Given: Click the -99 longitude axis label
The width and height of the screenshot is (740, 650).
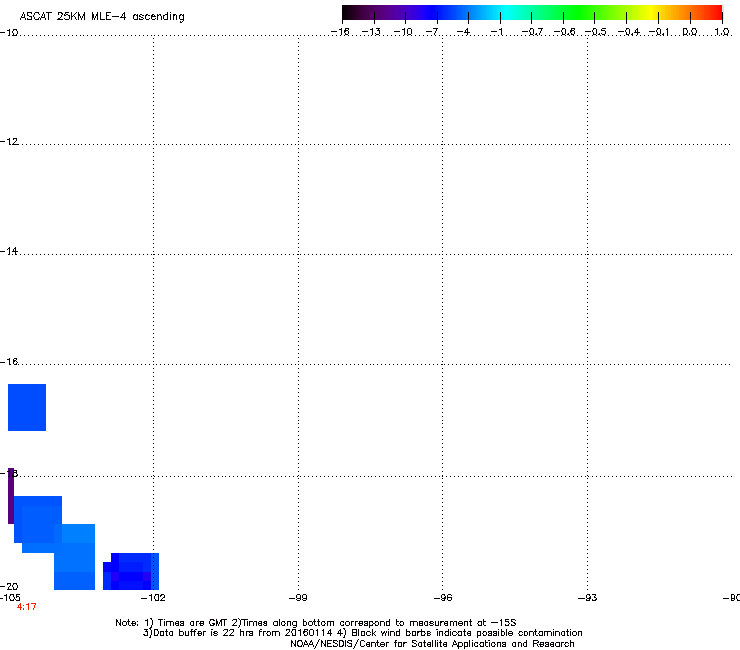Looking at the screenshot, I should pos(298,598).
